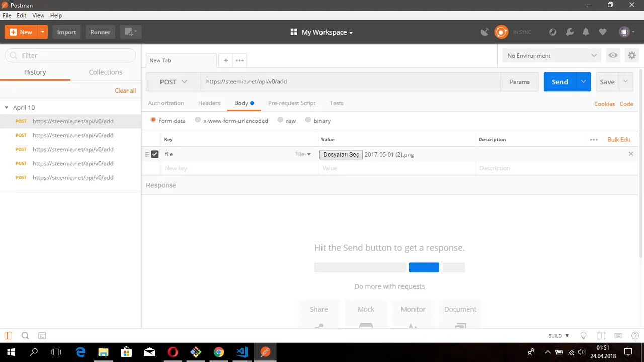644x362 pixels.
Task: Click the bootcamp lightbulb icon in status bar
Action: pos(584,336)
